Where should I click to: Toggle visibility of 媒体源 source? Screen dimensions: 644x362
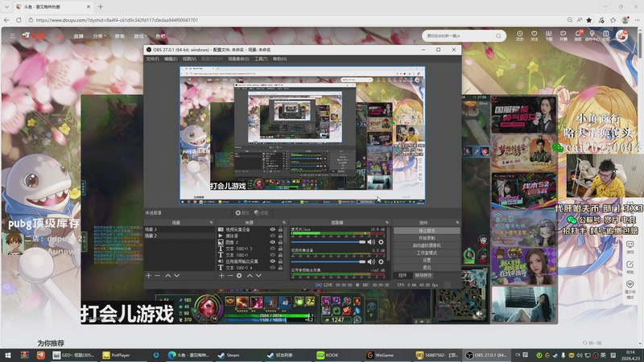coord(272,236)
